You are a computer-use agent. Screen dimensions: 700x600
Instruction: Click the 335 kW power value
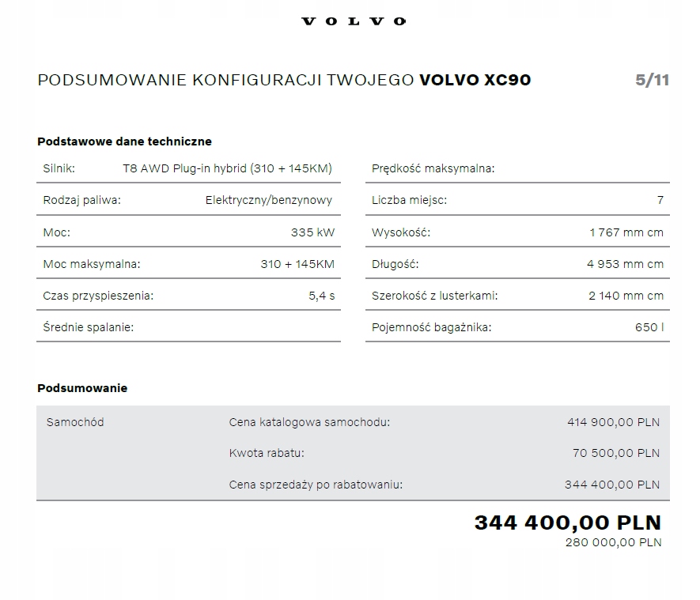pos(312,232)
